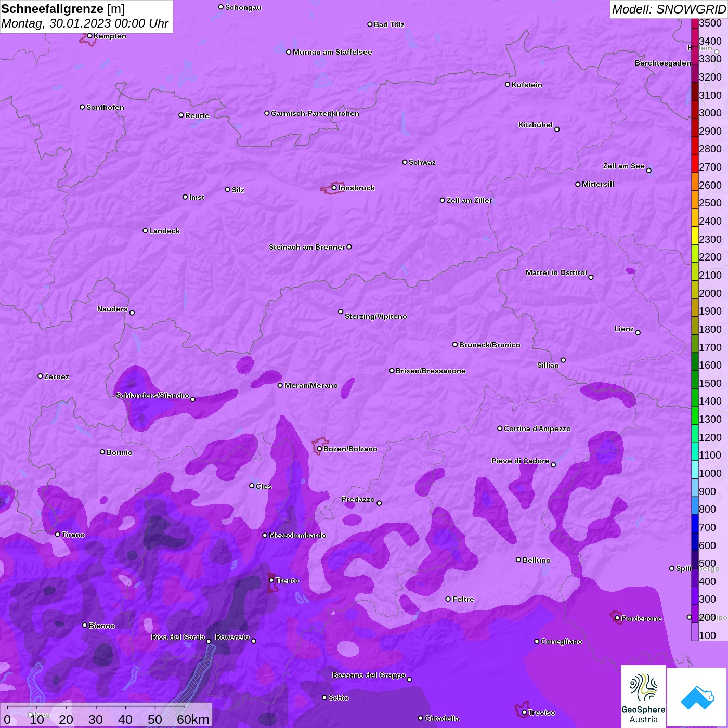Click the Nauders marker dot
The image size is (728, 728).
click(132, 313)
